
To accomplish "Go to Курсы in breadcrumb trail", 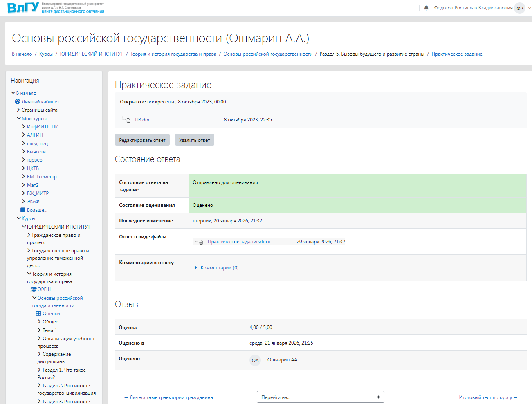I will click(x=46, y=54).
